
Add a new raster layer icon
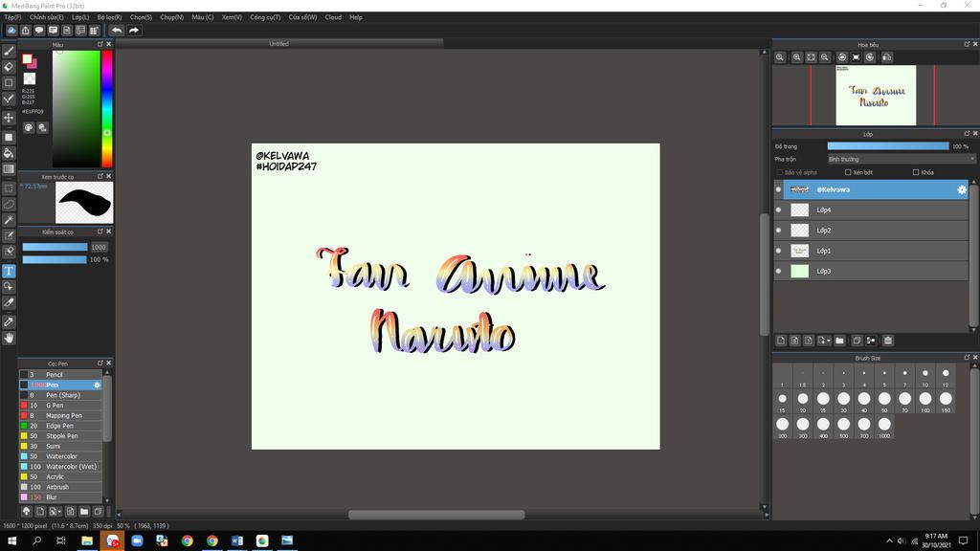781,341
